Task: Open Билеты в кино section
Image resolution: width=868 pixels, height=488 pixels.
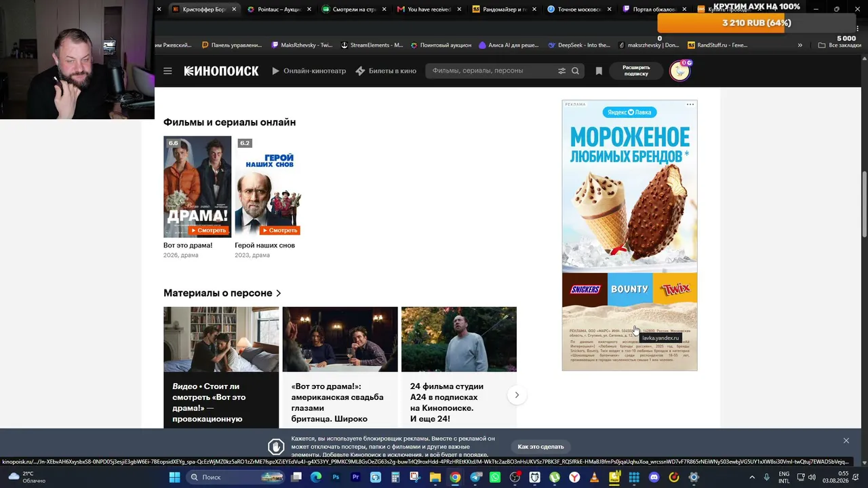Action: pyautogui.click(x=386, y=70)
